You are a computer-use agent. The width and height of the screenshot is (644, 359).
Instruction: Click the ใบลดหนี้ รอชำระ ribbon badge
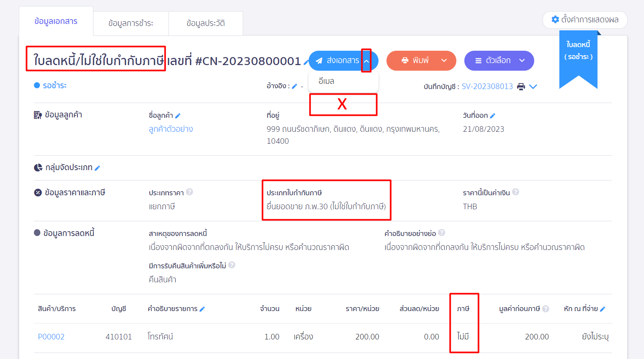(x=579, y=60)
